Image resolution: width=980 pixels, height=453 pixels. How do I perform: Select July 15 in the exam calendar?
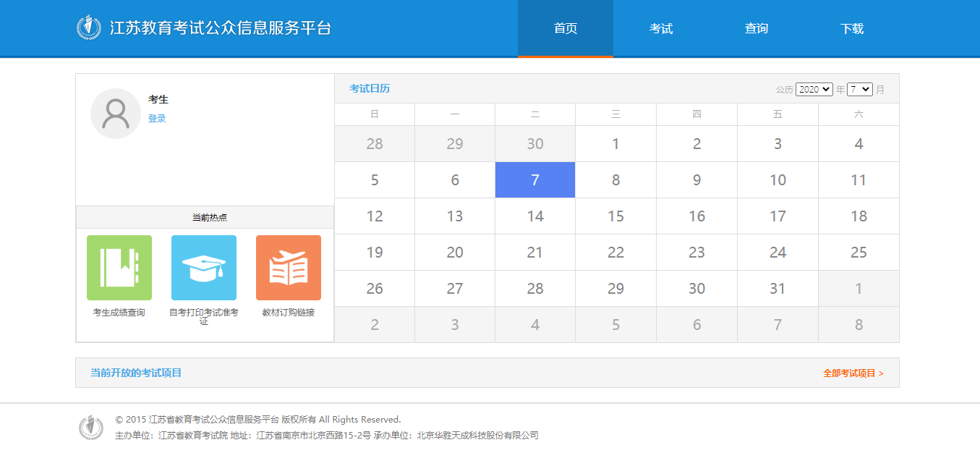615,216
